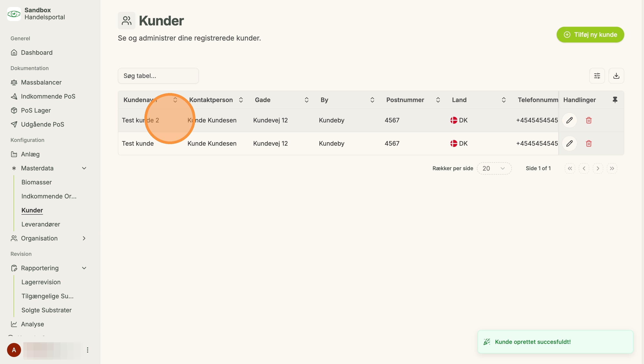Screen dimensions: 644x364
Task: Open Massbalancer in the sidebar
Action: [x=41, y=82]
